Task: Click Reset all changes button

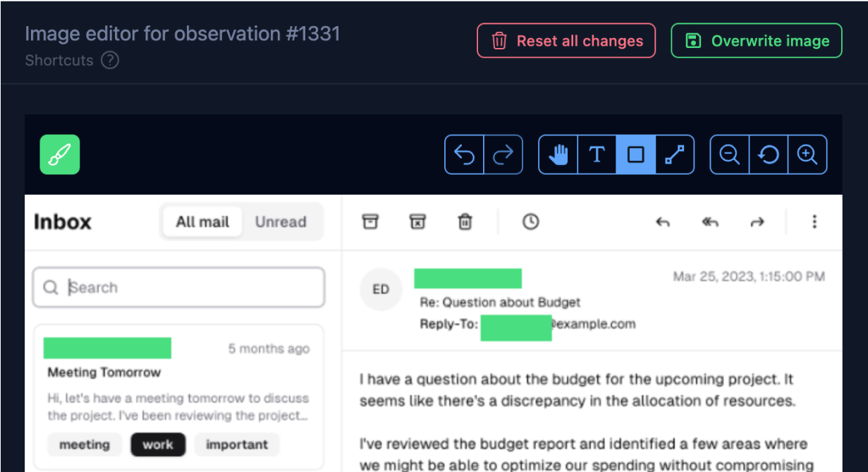Action: point(566,41)
